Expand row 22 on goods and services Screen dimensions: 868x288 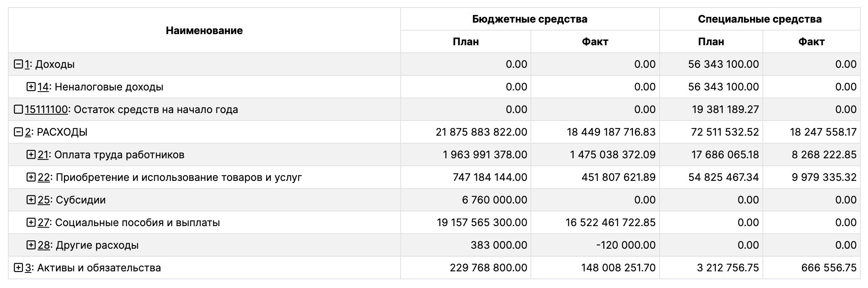coord(31,177)
